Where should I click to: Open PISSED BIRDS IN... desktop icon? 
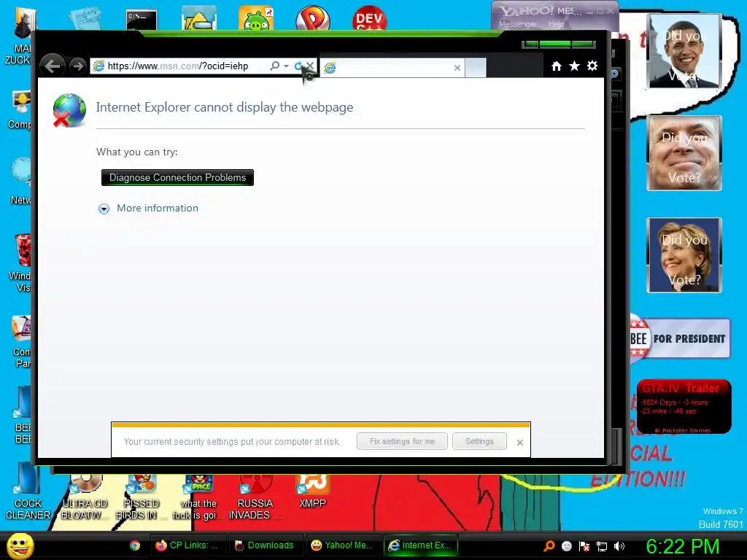(141, 497)
